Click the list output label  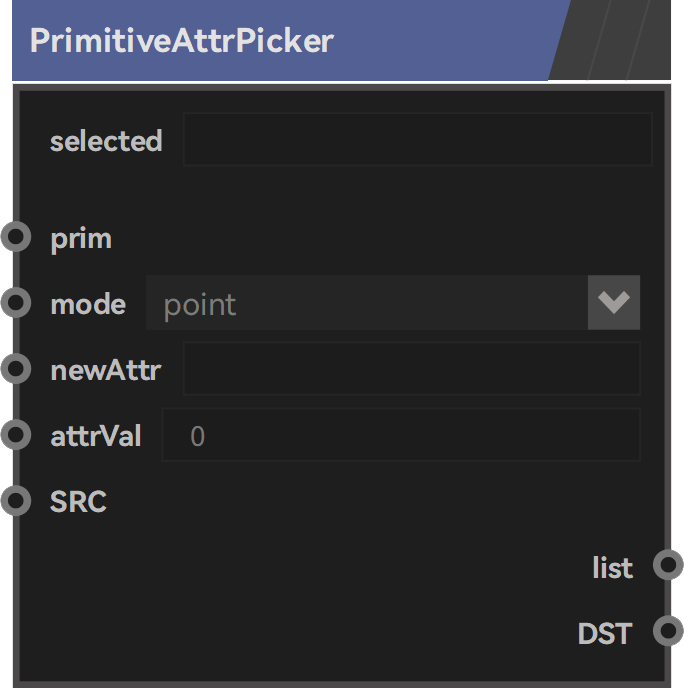pos(613,567)
